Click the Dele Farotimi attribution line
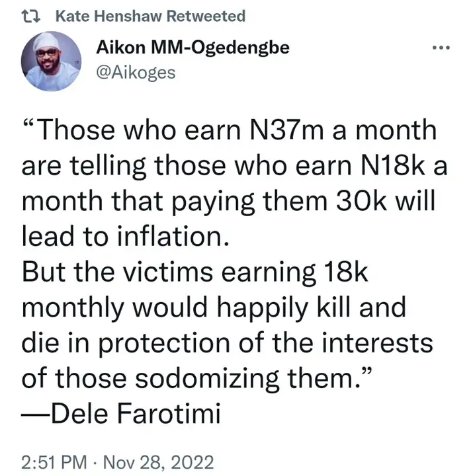473x476 pixels. [124, 415]
